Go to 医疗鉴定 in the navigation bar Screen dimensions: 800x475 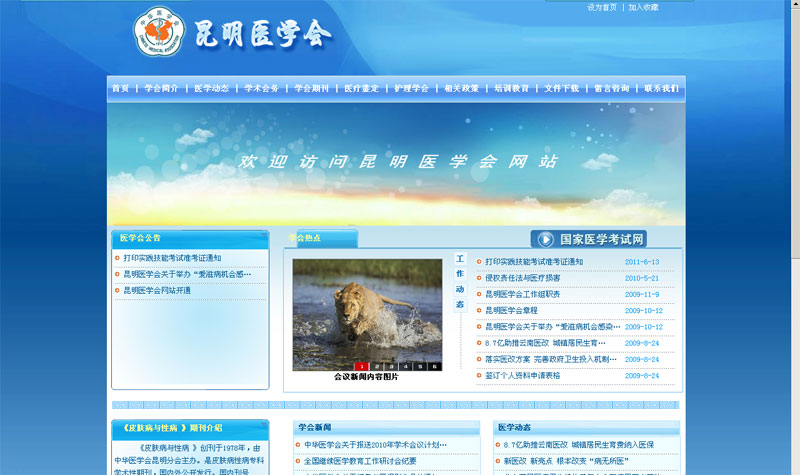pos(361,88)
